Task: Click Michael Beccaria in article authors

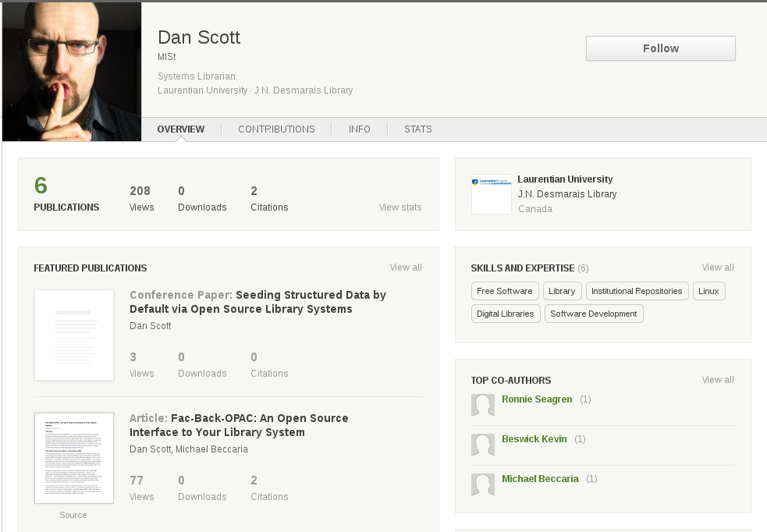Action: point(211,449)
